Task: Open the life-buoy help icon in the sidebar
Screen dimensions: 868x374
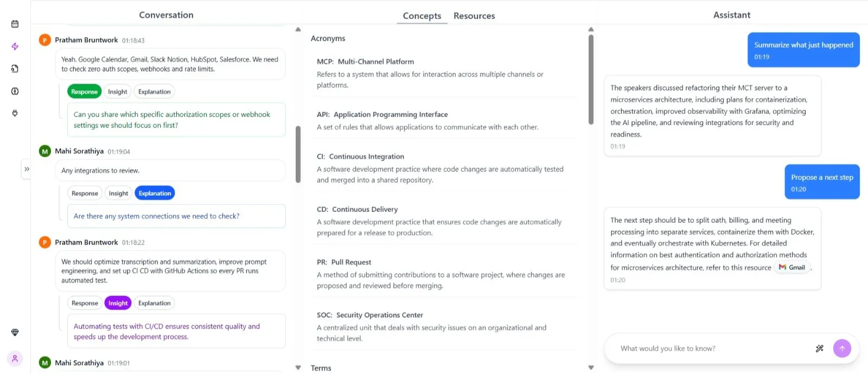Action: click(x=15, y=91)
